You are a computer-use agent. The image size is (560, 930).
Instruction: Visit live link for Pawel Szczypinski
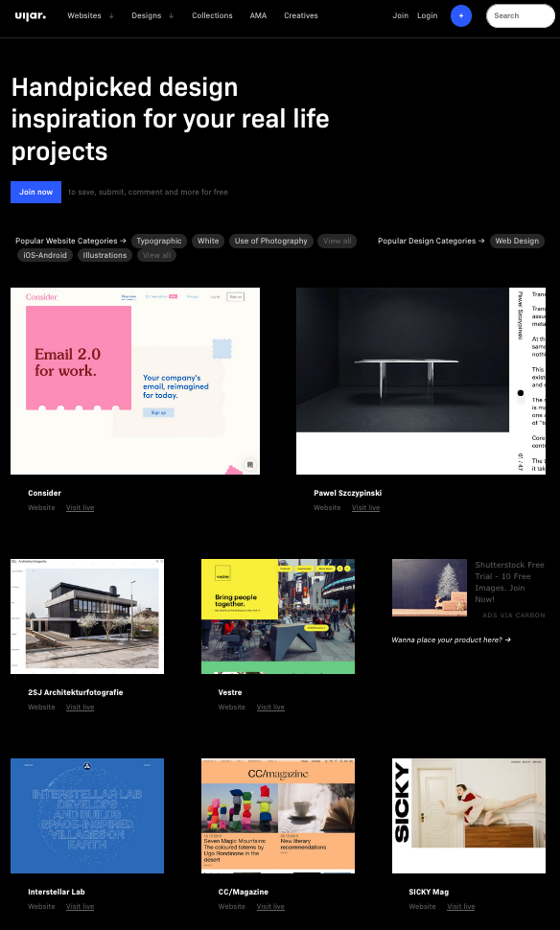365,508
